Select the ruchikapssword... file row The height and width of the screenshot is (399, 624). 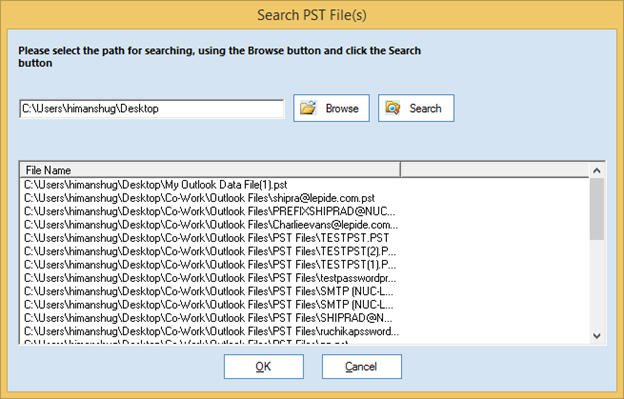tap(211, 331)
